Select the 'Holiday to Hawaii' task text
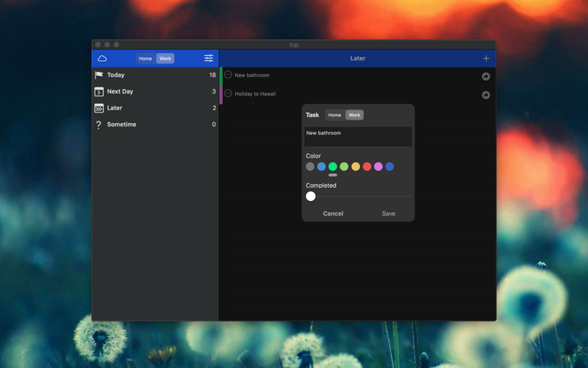The height and width of the screenshot is (368, 588). pos(255,94)
